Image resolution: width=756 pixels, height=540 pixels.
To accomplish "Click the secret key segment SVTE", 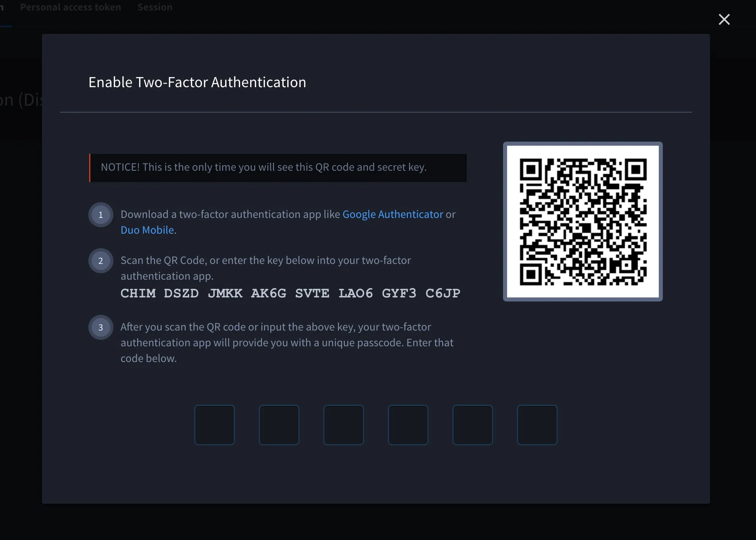I will coord(312,293).
